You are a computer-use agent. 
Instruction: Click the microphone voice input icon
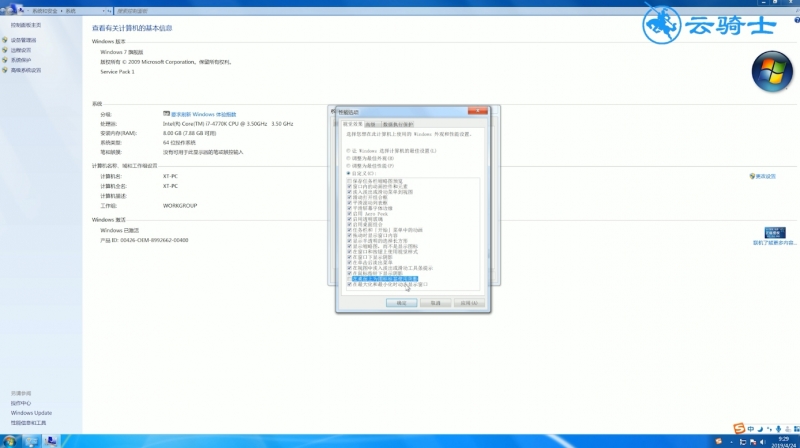pyautogui.click(x=778, y=429)
